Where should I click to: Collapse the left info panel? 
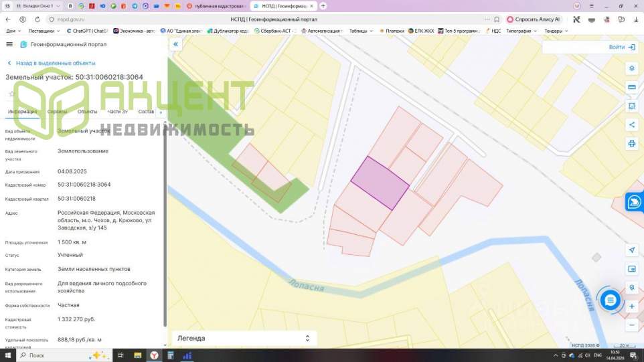(x=176, y=44)
